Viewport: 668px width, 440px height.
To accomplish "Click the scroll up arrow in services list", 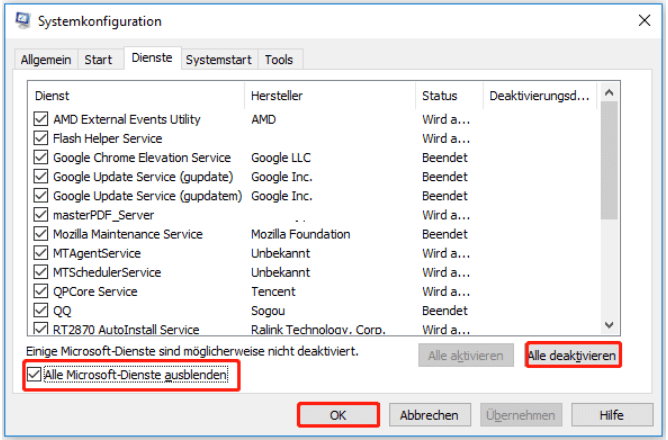I will (x=609, y=93).
